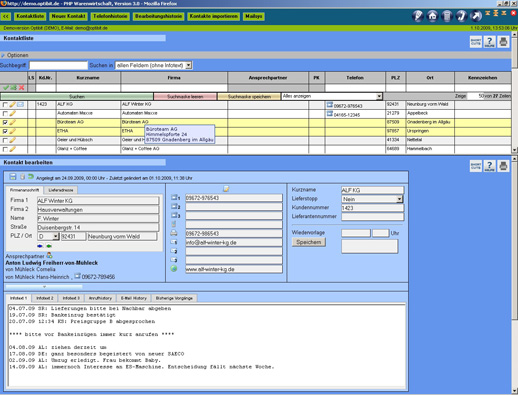Open the telephone handset icon in top toolbar
This screenshot has height=395, width=518.
461,16
